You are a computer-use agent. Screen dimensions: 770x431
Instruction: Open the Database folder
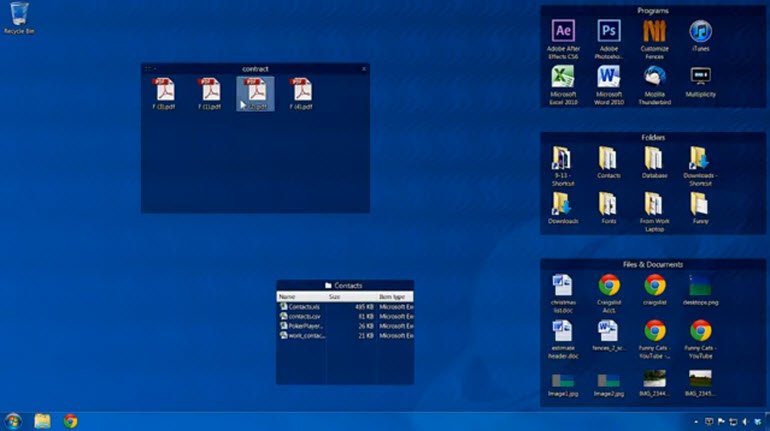tap(654, 160)
